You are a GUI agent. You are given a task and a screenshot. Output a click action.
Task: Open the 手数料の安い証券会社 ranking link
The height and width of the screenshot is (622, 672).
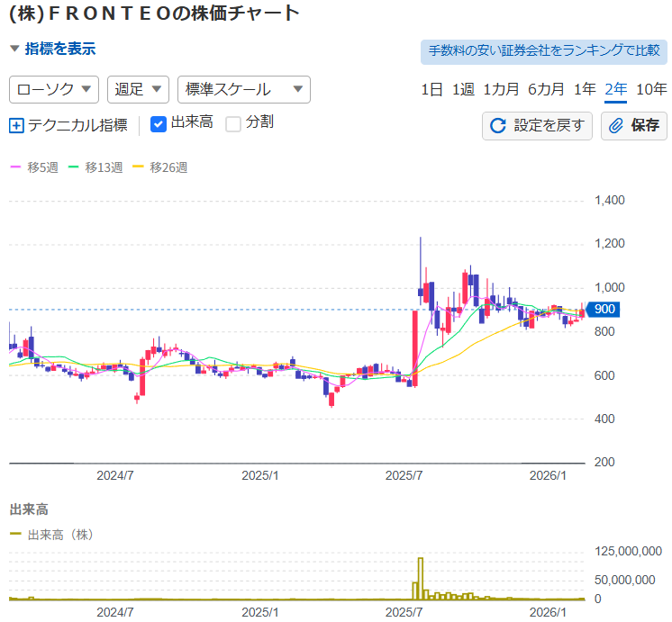click(543, 51)
